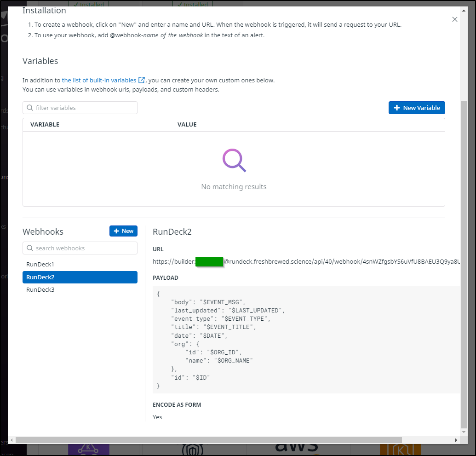The width and height of the screenshot is (476, 456).
Task: Click the VARIABLE column header
Action: (45, 125)
